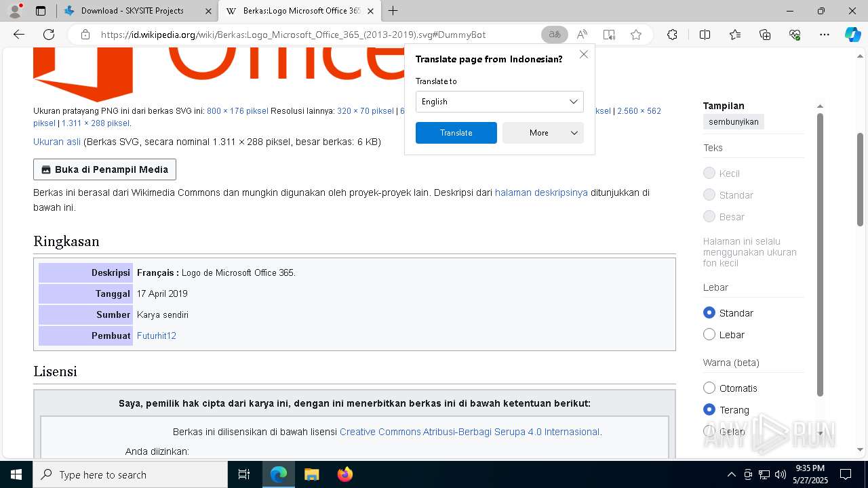Screen dimensions: 868x488
Task: Open Copilot sidebar icon
Action: 852,35
